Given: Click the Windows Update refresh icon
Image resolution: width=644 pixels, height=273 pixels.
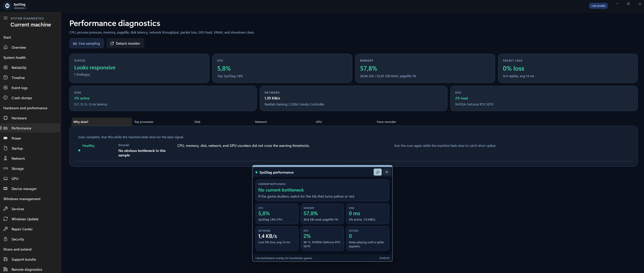Looking at the screenshot, I should (x=6, y=219).
